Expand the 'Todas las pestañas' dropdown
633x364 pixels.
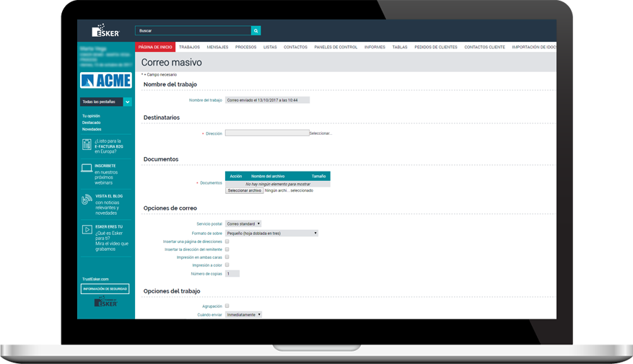point(128,102)
